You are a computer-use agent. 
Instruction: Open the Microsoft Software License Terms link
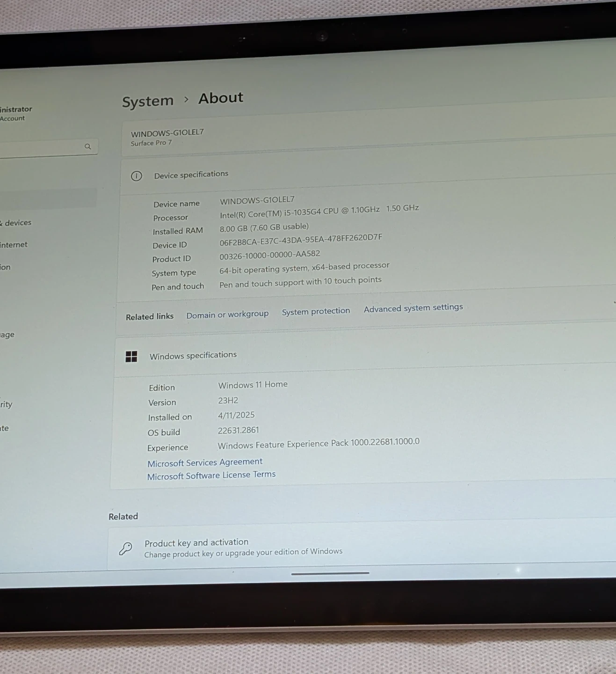click(x=211, y=475)
